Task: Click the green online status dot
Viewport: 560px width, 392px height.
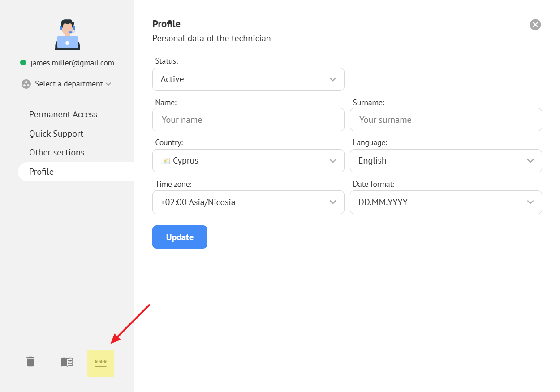Action: (x=23, y=63)
